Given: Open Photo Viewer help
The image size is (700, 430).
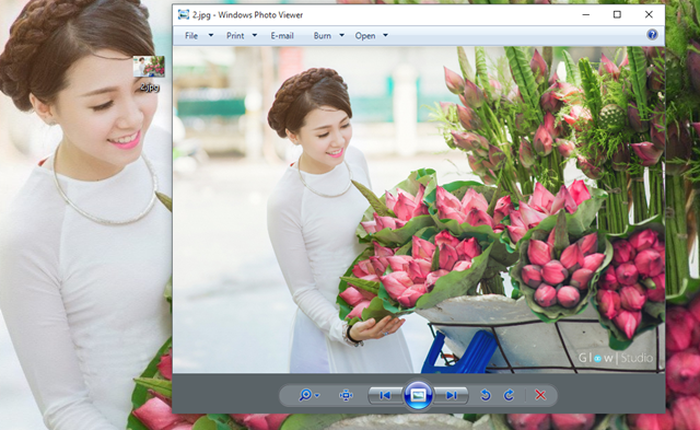Looking at the screenshot, I should (652, 34).
